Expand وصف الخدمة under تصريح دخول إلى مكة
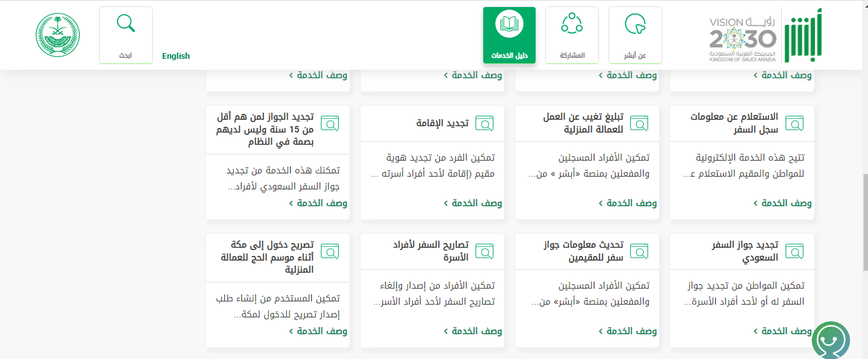This screenshot has height=359, width=868. coord(318,331)
